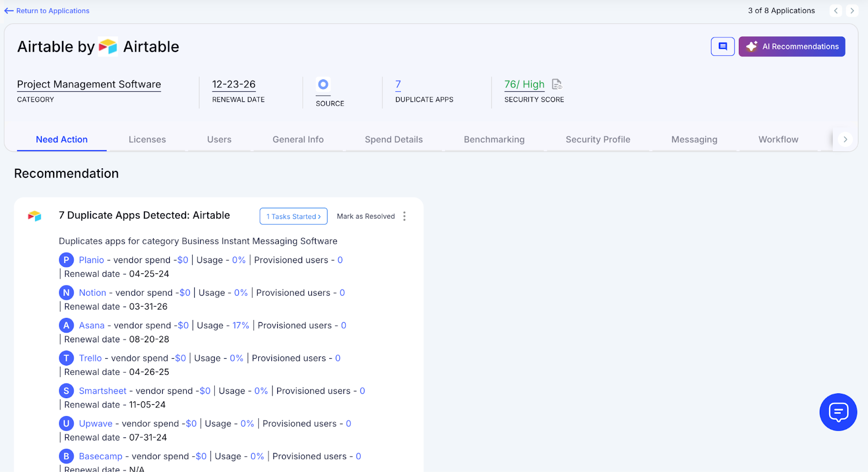Click Notion's renewal date 03-31-26

click(148, 307)
